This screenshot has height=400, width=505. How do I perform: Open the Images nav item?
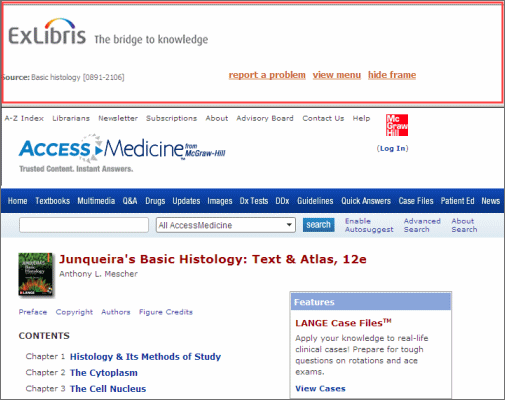click(220, 201)
